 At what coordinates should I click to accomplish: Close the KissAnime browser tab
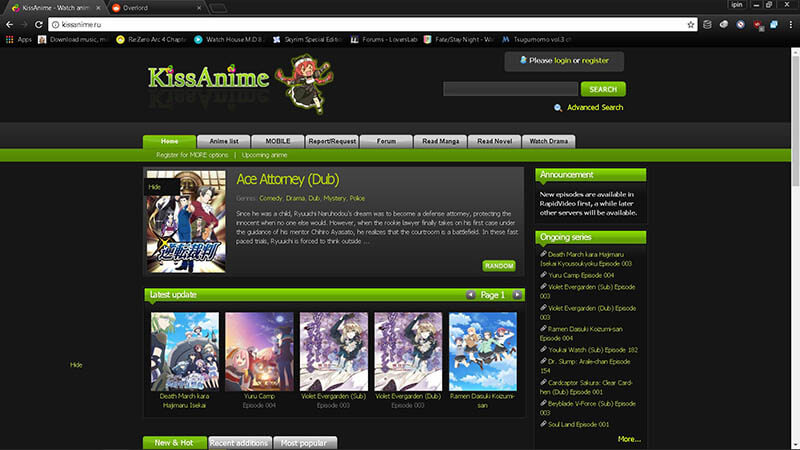coord(98,8)
